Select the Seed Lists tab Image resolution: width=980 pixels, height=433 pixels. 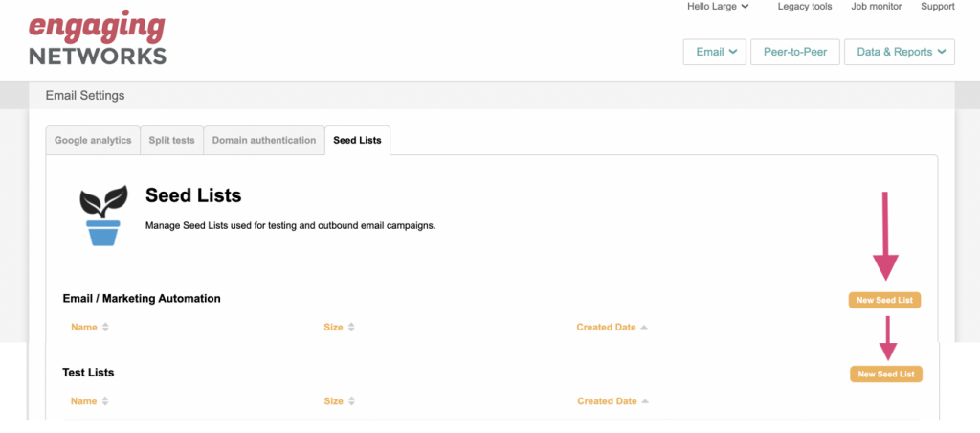click(x=357, y=141)
